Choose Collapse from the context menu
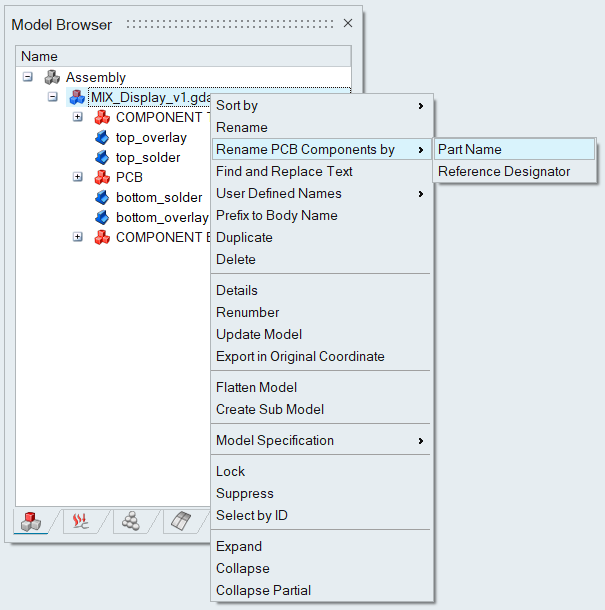 [322, 568]
